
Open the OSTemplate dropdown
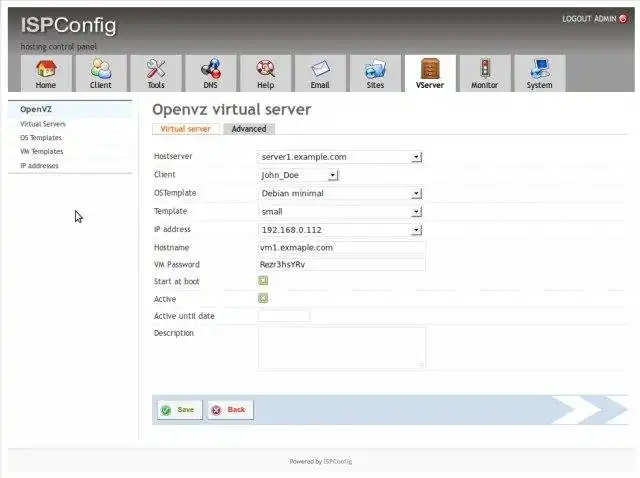pyautogui.click(x=340, y=193)
